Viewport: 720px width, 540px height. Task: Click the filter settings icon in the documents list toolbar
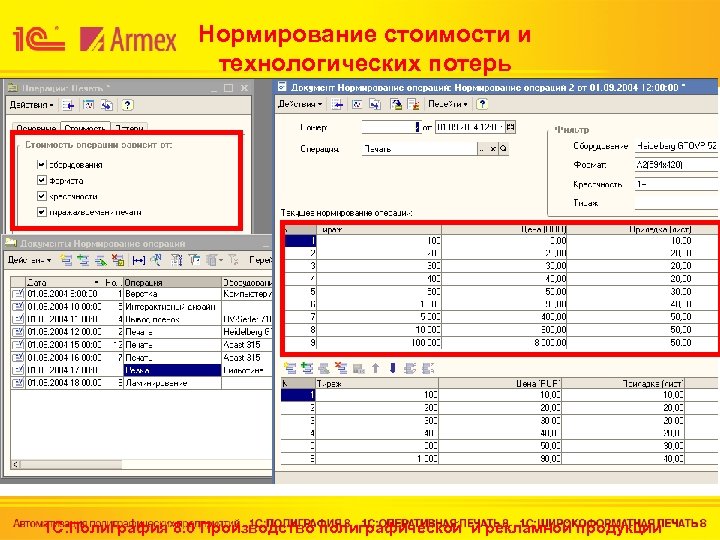(177, 260)
